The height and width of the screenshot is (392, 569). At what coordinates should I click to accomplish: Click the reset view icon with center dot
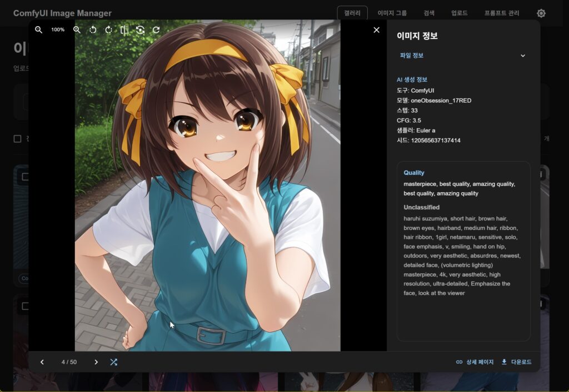tap(140, 30)
